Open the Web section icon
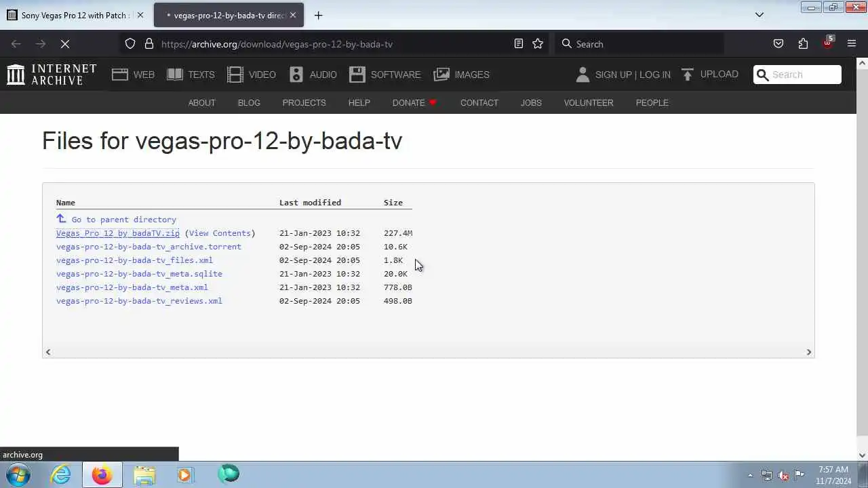The width and height of the screenshot is (868, 488). click(x=120, y=75)
